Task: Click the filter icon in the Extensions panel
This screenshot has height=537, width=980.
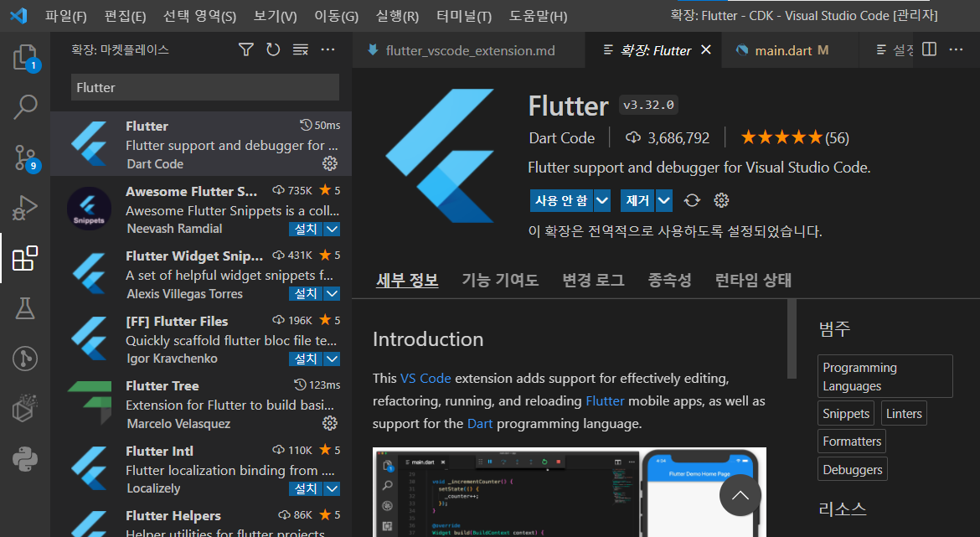Action: pyautogui.click(x=245, y=49)
